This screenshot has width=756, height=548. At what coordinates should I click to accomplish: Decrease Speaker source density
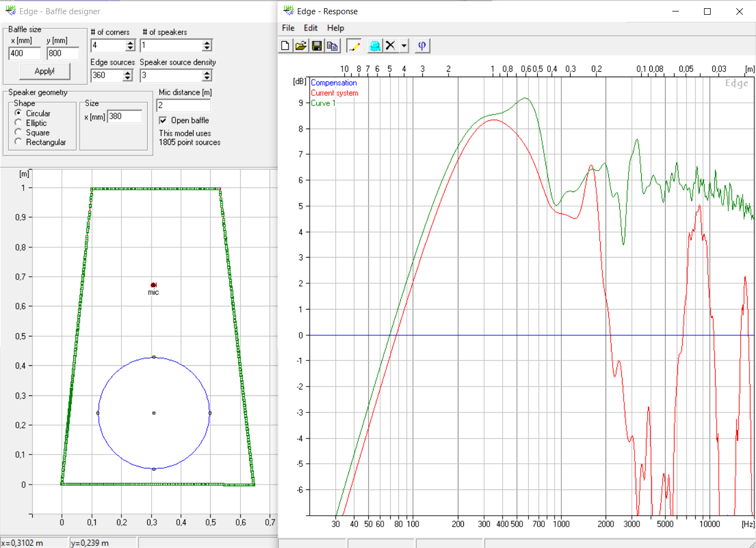207,79
